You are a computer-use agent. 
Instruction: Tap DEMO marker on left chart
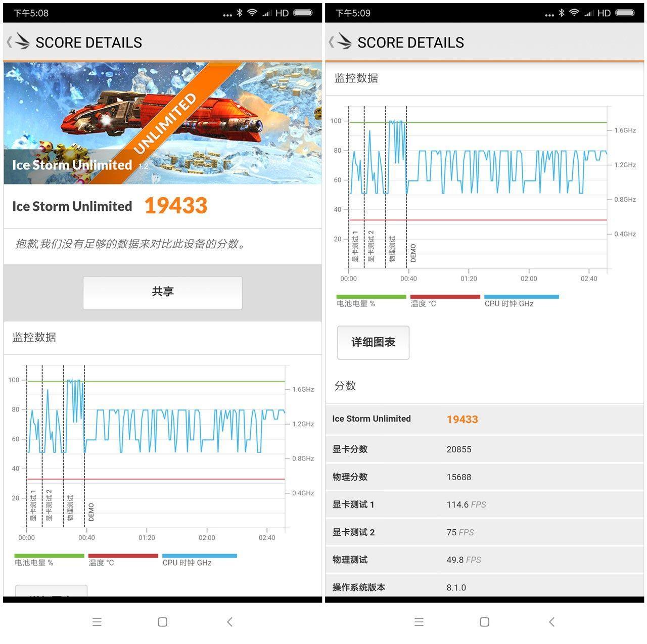pyautogui.click(x=91, y=512)
